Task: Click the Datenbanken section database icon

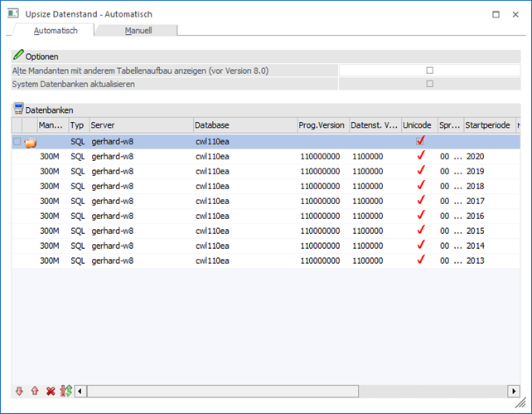Action: [x=19, y=109]
